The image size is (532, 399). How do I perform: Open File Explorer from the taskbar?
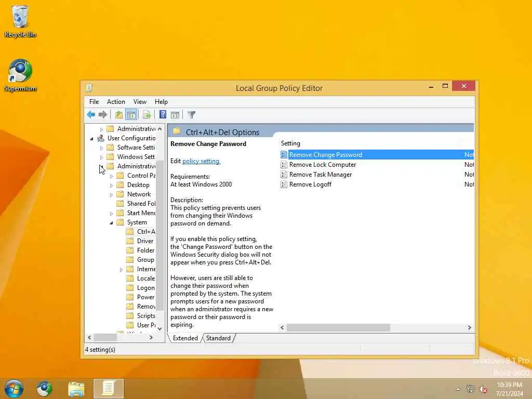(x=76, y=389)
